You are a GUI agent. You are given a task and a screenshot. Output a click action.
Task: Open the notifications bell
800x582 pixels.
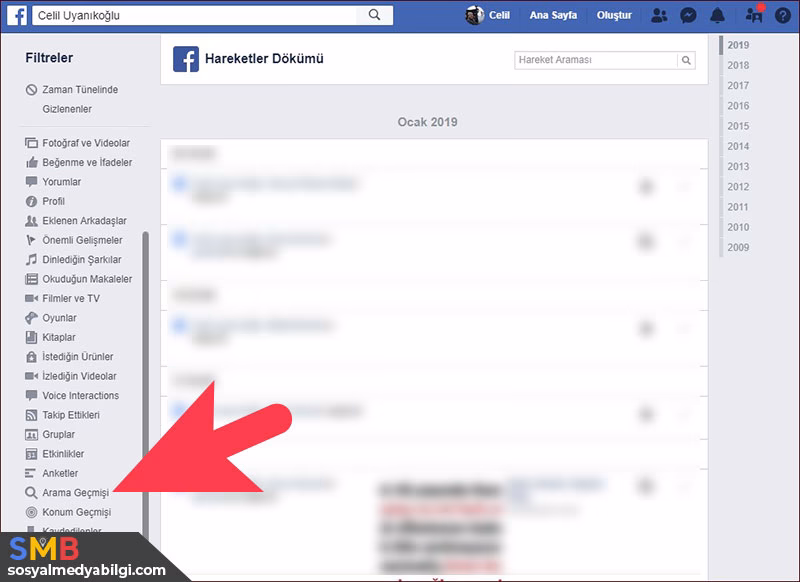click(x=718, y=15)
